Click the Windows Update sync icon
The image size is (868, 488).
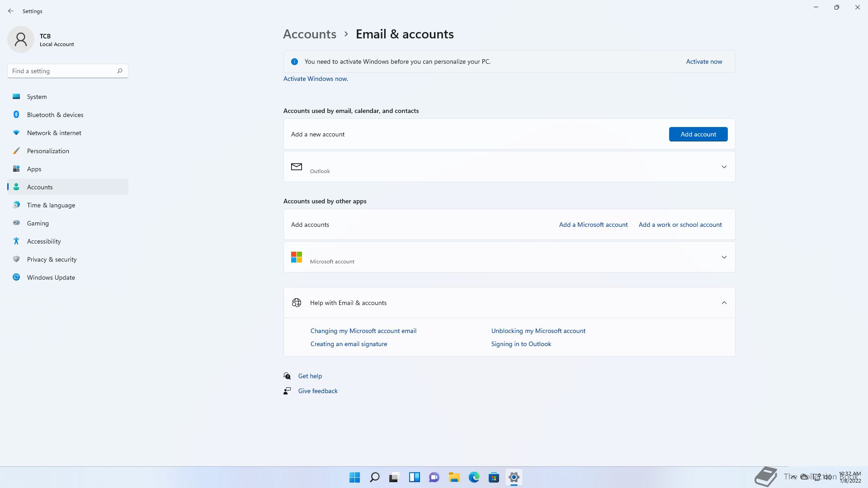click(x=16, y=277)
